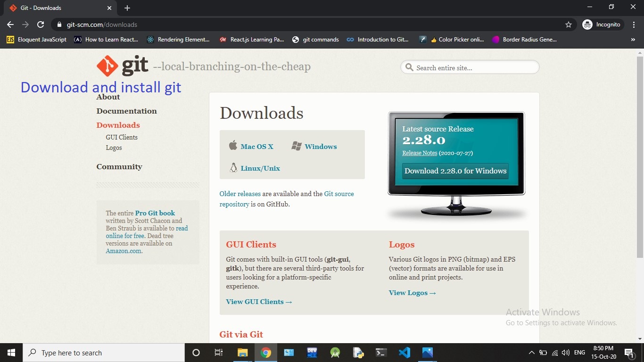Click the Linux penguin icon
The image size is (644, 362).
click(233, 167)
